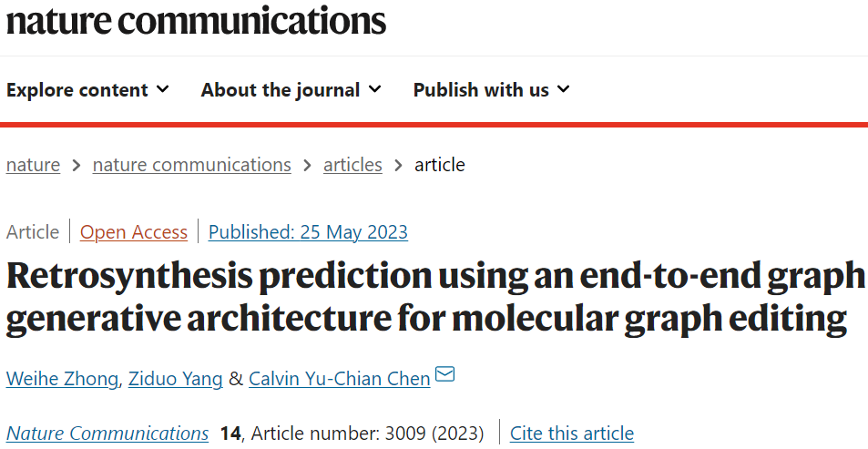The width and height of the screenshot is (868, 449).
Task: Open author Ziduo Yang's profile link
Action: [175, 379]
